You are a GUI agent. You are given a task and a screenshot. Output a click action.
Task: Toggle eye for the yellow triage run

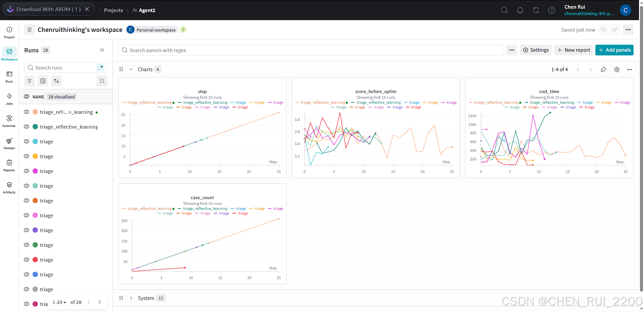click(x=26, y=156)
